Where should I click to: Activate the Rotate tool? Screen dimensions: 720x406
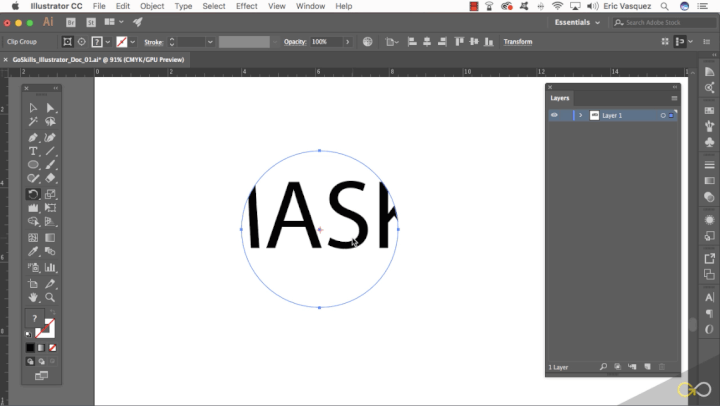point(33,194)
